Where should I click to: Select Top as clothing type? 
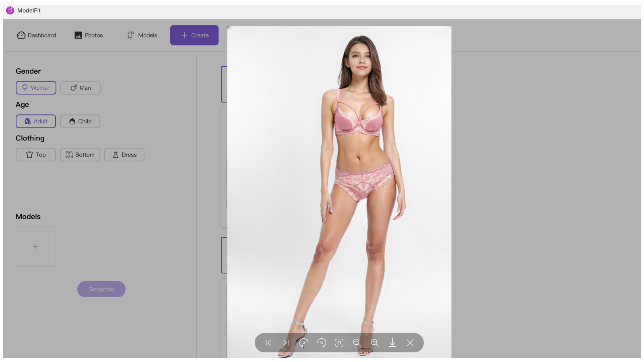[35, 154]
